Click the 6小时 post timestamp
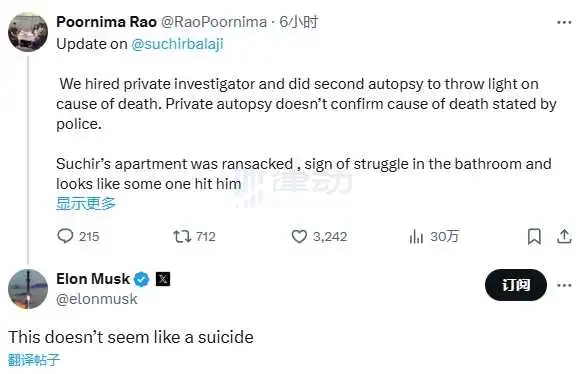Image resolution: width=587 pixels, height=374 pixels. pos(298,22)
